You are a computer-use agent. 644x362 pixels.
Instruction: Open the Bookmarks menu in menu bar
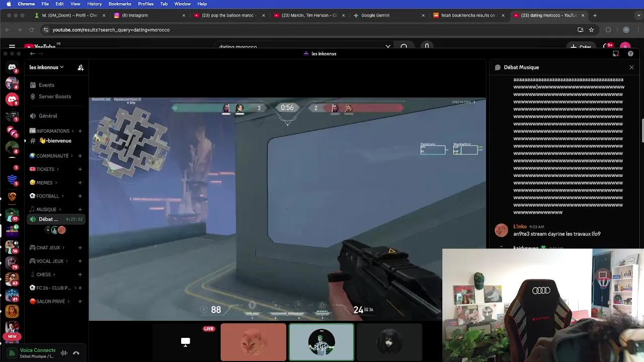120,4
